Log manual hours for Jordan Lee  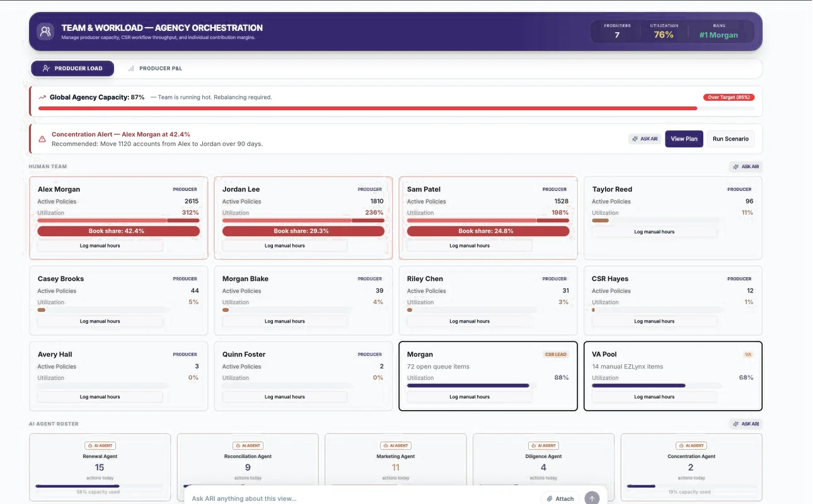(285, 246)
